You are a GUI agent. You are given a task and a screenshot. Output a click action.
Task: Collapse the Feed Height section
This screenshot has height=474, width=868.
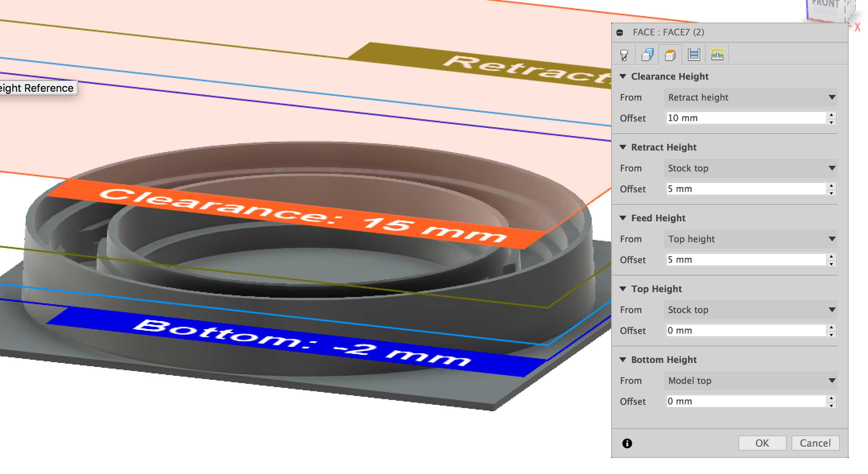(x=623, y=218)
